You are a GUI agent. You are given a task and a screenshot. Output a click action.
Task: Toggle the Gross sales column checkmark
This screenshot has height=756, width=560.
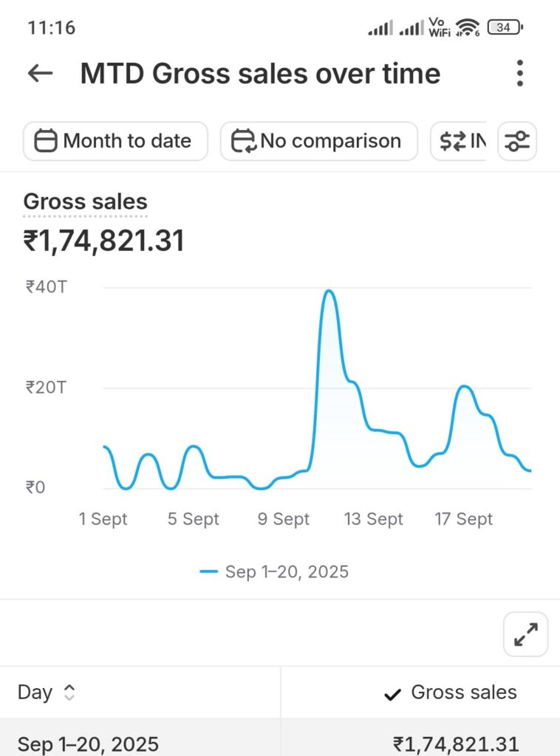point(393,693)
